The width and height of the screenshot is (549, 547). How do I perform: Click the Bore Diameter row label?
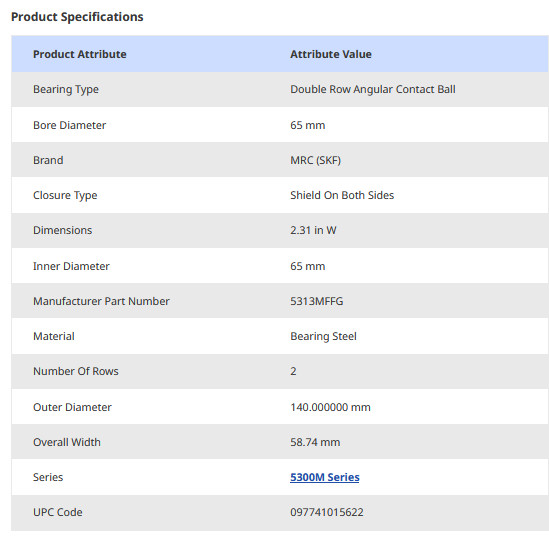click(x=69, y=125)
